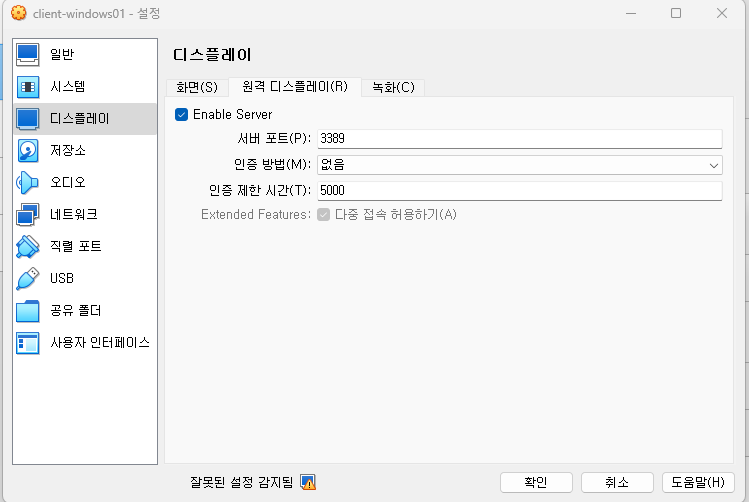Select the 일반 text label in sidebar
The image size is (749, 502).
[62, 54]
